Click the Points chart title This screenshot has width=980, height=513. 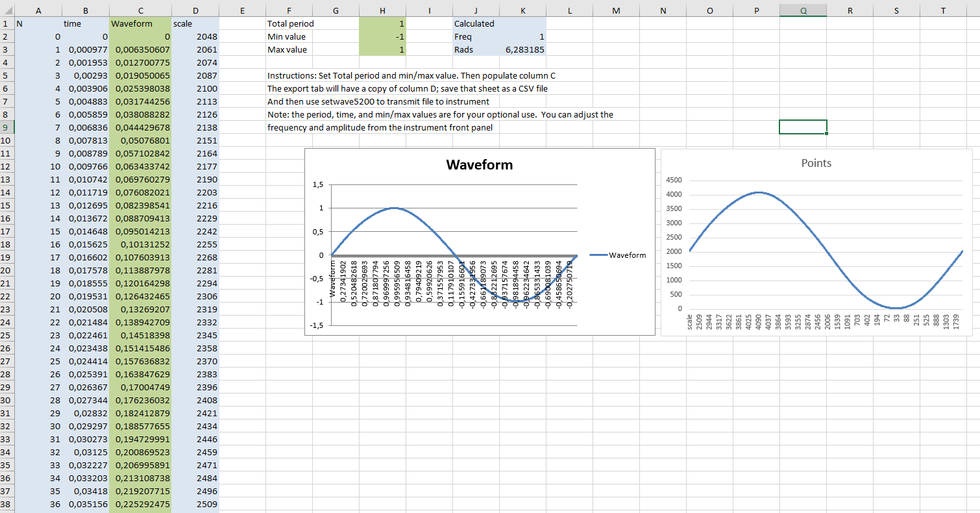[x=816, y=163]
